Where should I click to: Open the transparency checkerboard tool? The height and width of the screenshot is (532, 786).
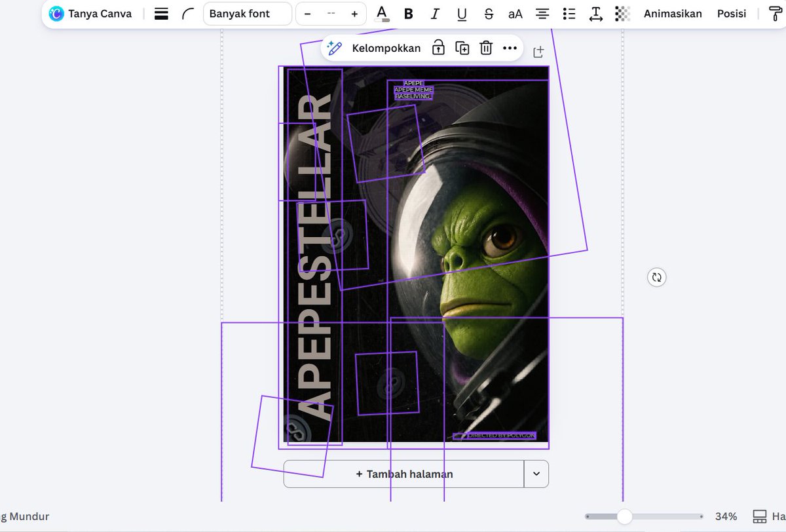[623, 14]
